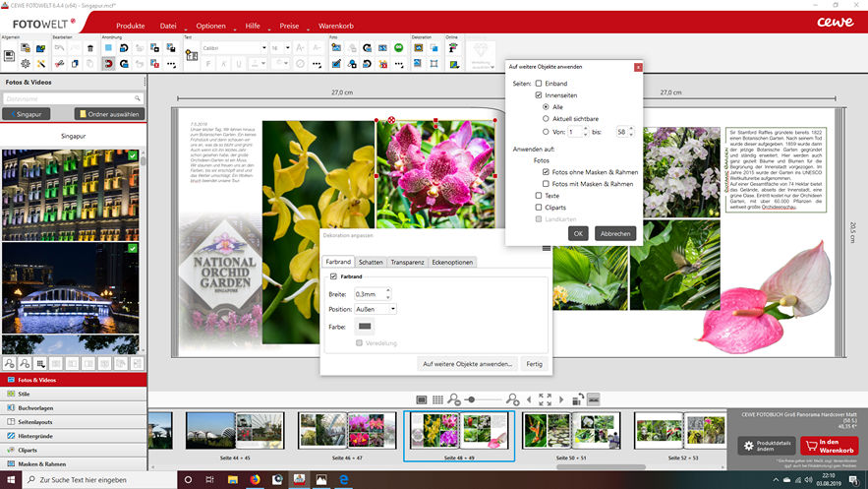Switch to the Schatten tab
Screen dimensions: 868x489
tap(371, 263)
